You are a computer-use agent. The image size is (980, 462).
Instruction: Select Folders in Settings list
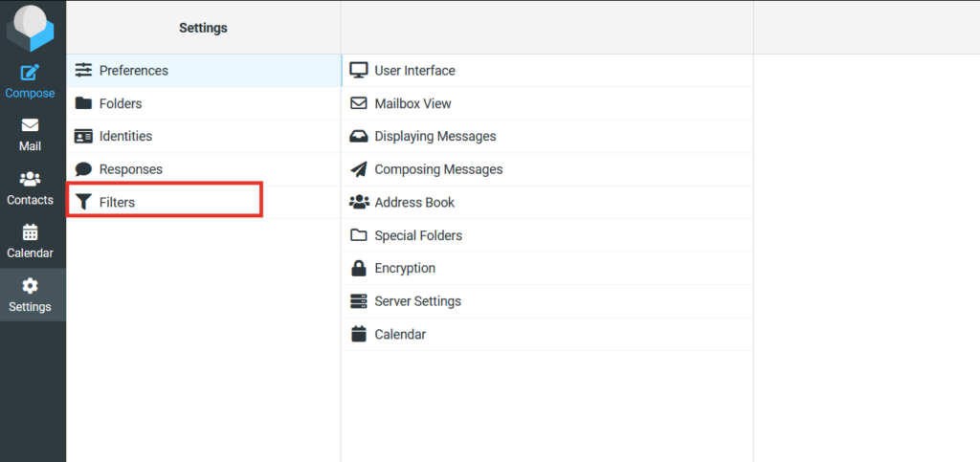coord(204,103)
